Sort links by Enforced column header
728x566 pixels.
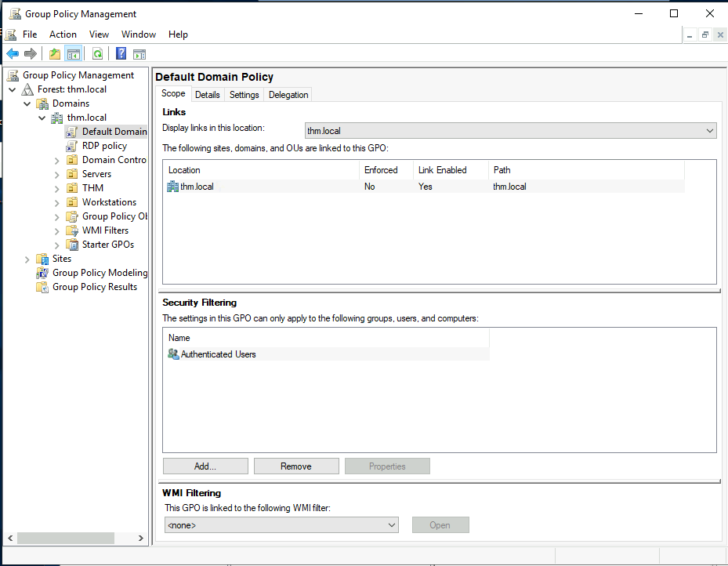386,170
